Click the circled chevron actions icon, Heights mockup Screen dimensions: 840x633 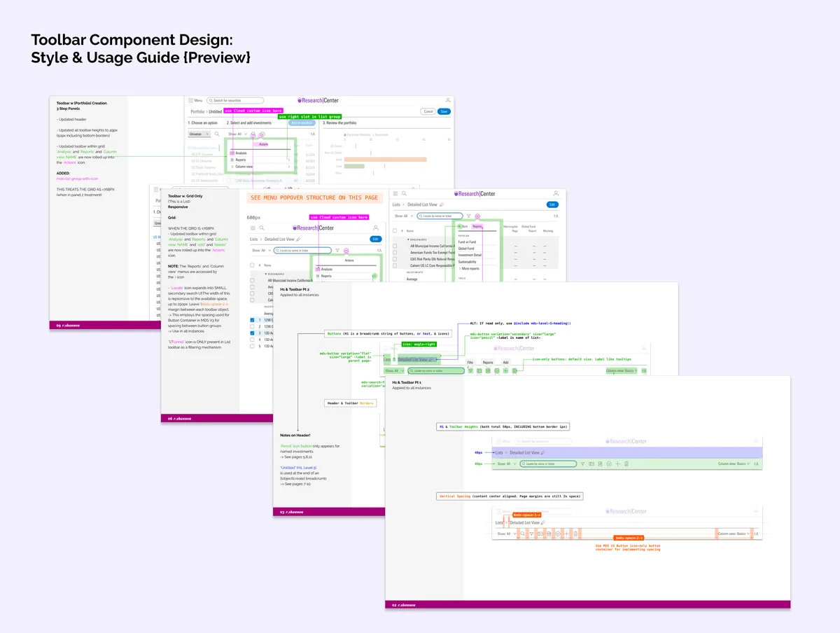[x=609, y=464]
